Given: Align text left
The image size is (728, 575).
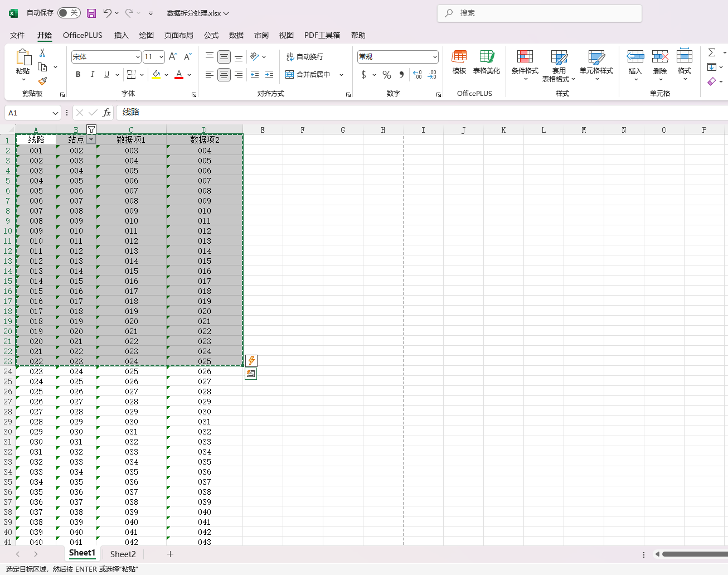Looking at the screenshot, I should (x=209, y=74).
